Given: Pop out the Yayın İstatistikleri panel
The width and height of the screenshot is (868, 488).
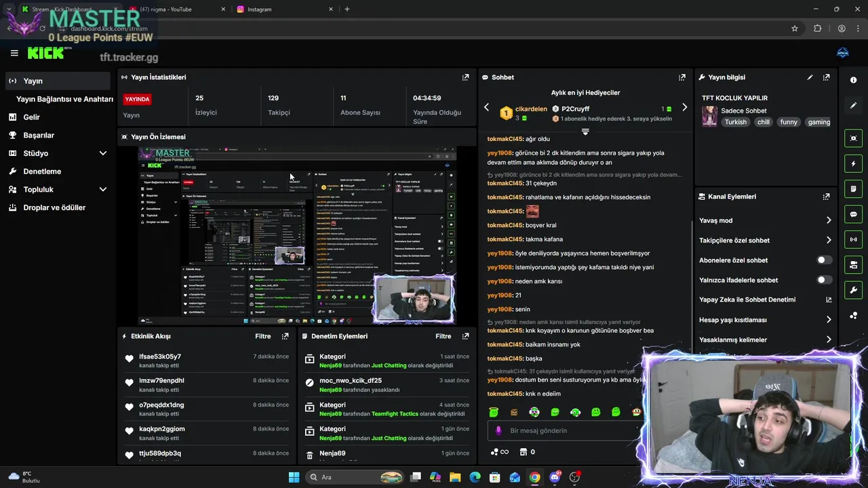Looking at the screenshot, I should [465, 77].
